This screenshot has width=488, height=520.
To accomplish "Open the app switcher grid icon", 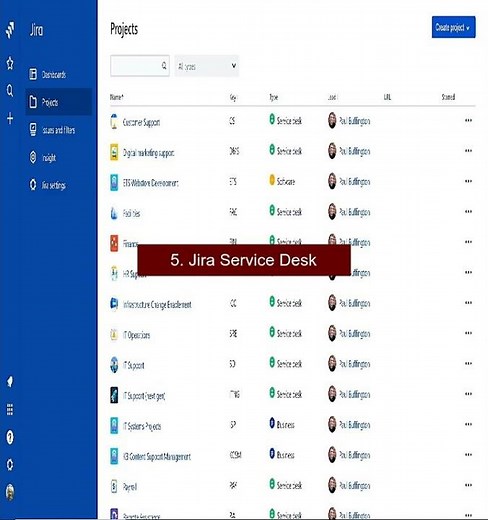I will pyautogui.click(x=10, y=409).
